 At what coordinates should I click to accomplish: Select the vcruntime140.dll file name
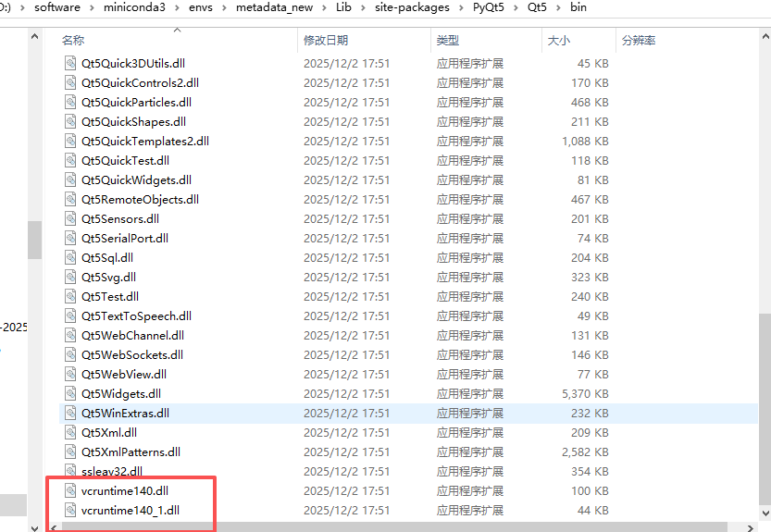pyautogui.click(x=125, y=490)
